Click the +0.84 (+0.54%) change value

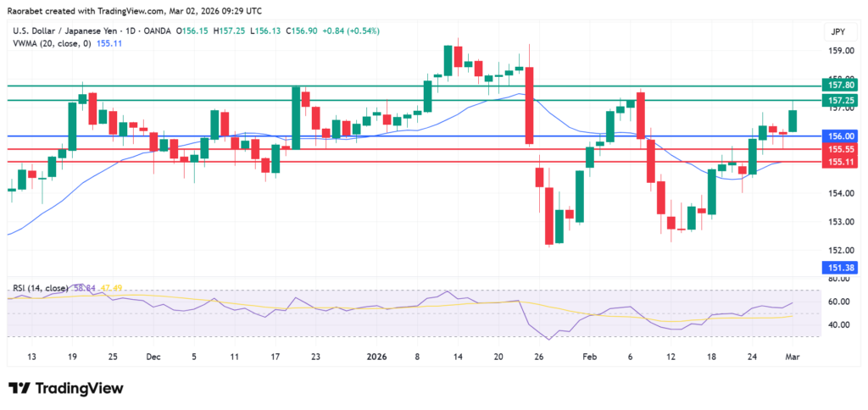click(x=351, y=30)
